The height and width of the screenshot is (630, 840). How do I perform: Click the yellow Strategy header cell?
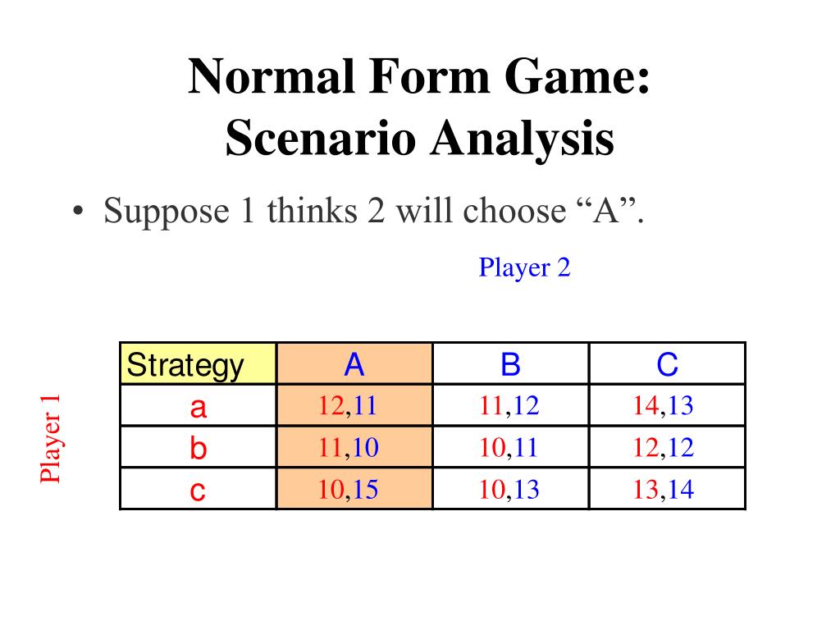199,363
